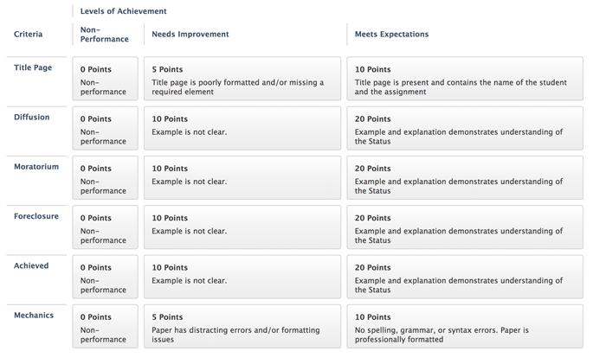This screenshot has height=364, width=606.
Task: Click 0 Points cell in Diffusion row
Action: click(x=105, y=129)
